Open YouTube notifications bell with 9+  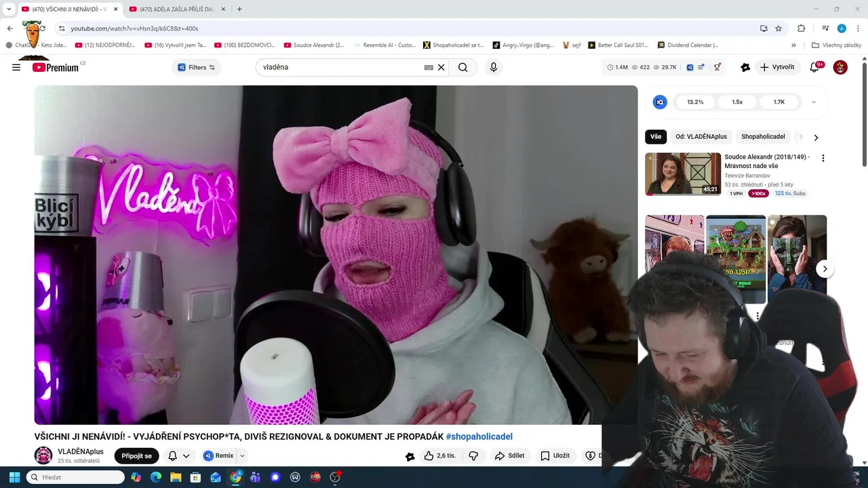pos(815,67)
